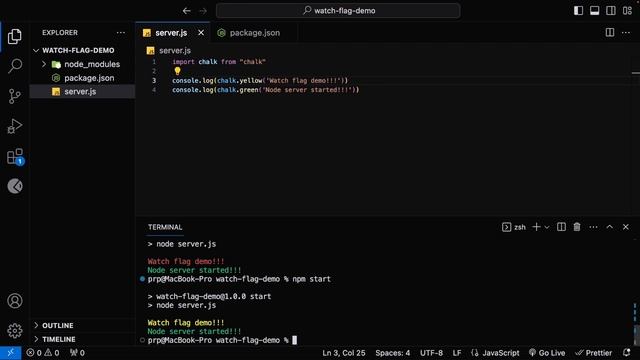Viewport: 640px width, 360px height.
Task: Create a new terminal with plus icon
Action: click(x=536, y=227)
